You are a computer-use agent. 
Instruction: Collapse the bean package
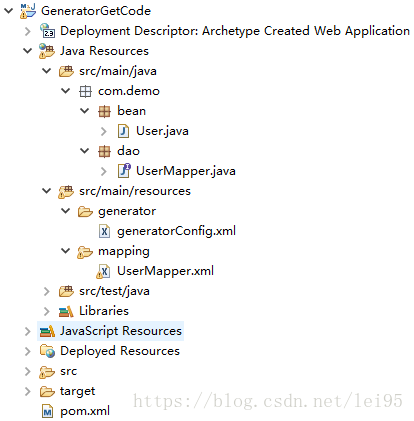(x=85, y=111)
